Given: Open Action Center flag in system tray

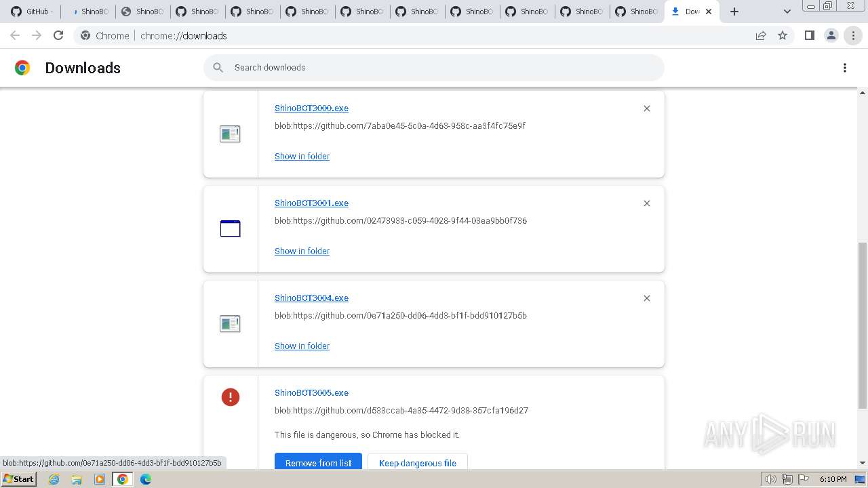Looking at the screenshot, I should point(804,479).
